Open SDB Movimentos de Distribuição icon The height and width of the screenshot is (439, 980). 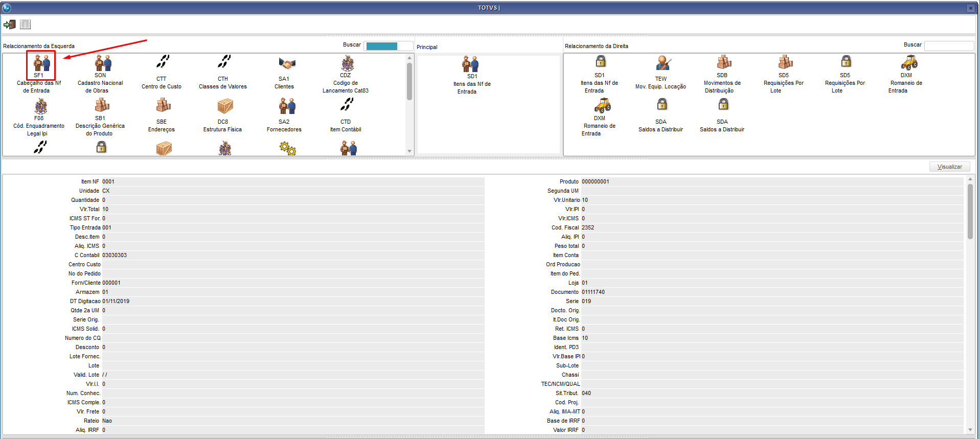(x=724, y=62)
